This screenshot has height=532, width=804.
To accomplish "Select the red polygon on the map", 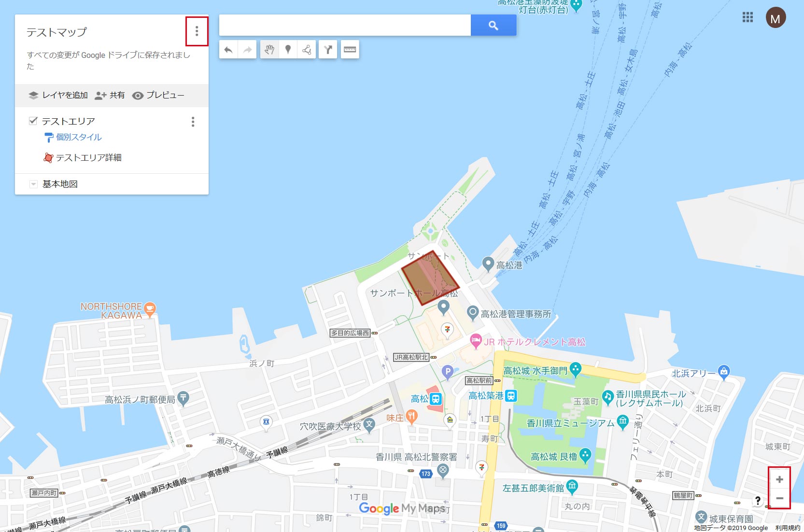I will click(430, 277).
